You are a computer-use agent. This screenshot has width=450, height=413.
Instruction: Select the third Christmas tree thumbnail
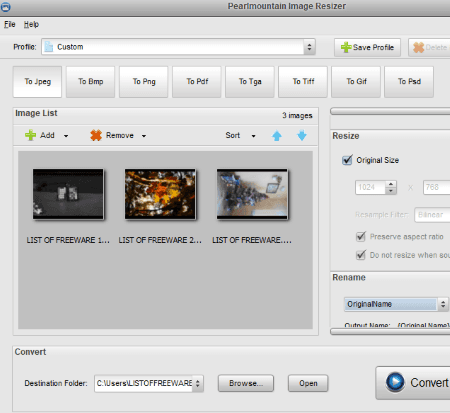[252, 194]
